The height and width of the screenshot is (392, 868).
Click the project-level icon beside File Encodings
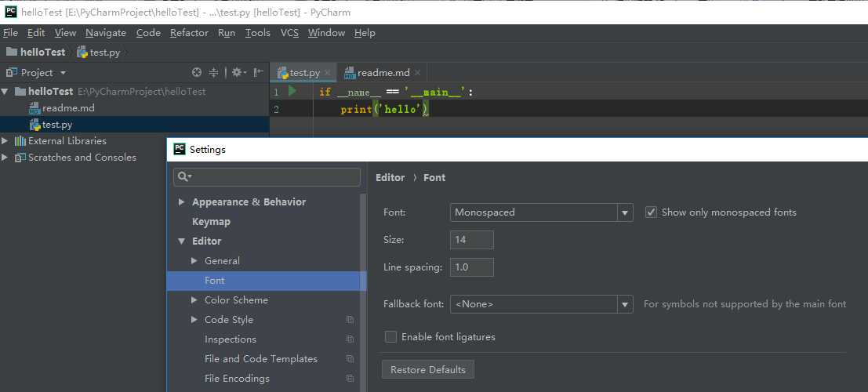350,378
